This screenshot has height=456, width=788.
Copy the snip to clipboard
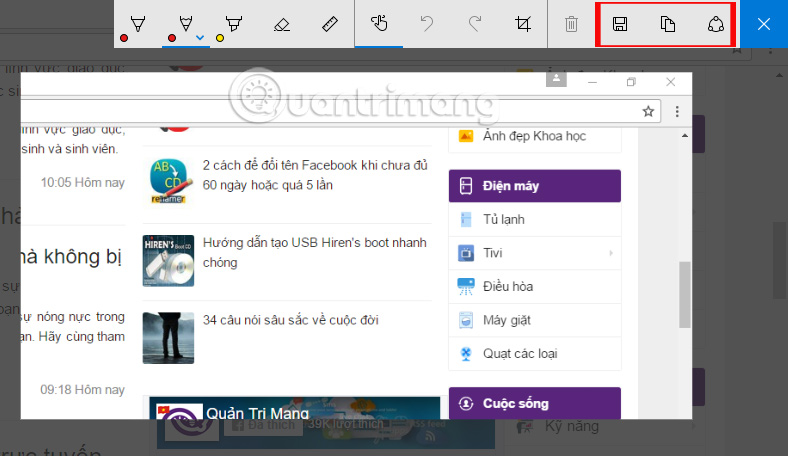[667, 24]
